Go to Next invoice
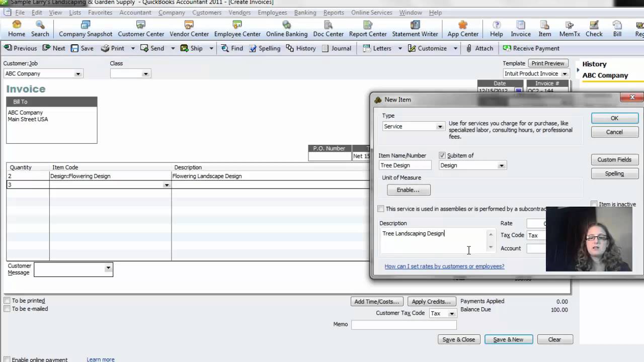The width and height of the screenshot is (644, 362). point(54,48)
